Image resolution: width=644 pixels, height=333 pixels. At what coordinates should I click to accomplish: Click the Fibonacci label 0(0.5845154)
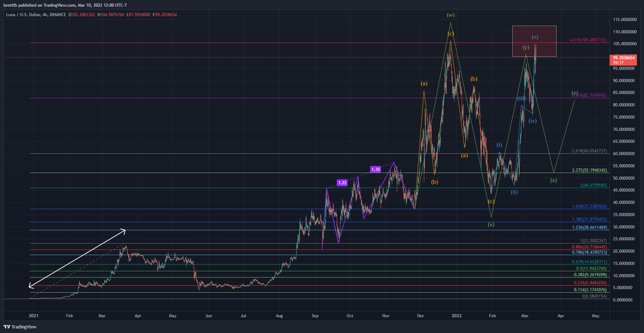click(x=594, y=296)
